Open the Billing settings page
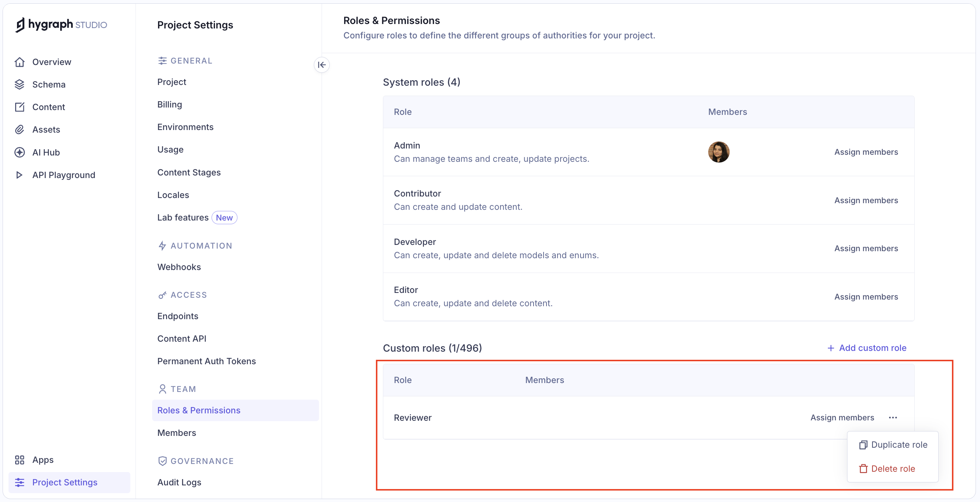This screenshot has height=502, width=980. (x=170, y=104)
